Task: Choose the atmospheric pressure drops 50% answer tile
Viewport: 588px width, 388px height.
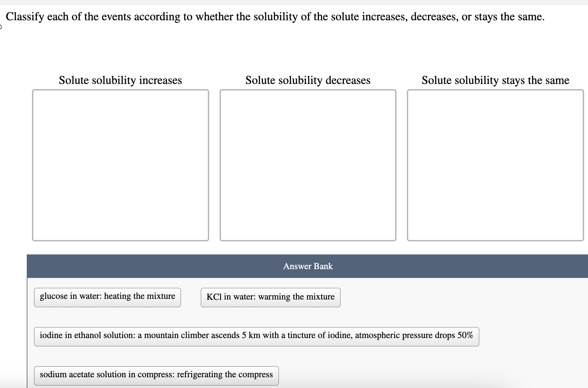Action: (x=256, y=336)
